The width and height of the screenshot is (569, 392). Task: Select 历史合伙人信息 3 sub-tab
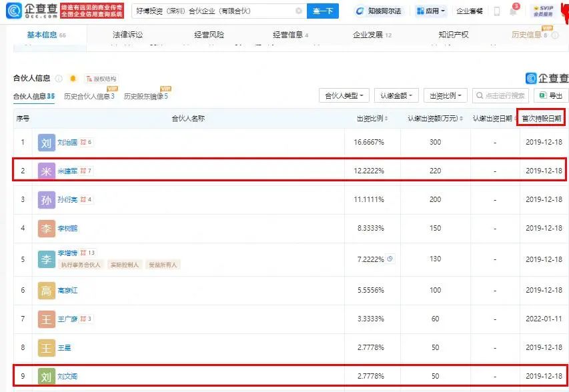tap(89, 96)
